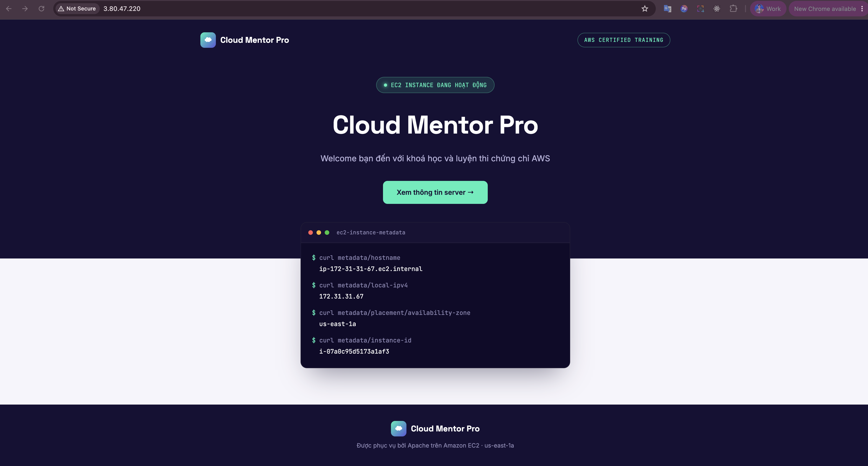The image size is (868, 466).
Task: Click the AWS CERTIFIED TRAINING badge
Action: [624, 40]
